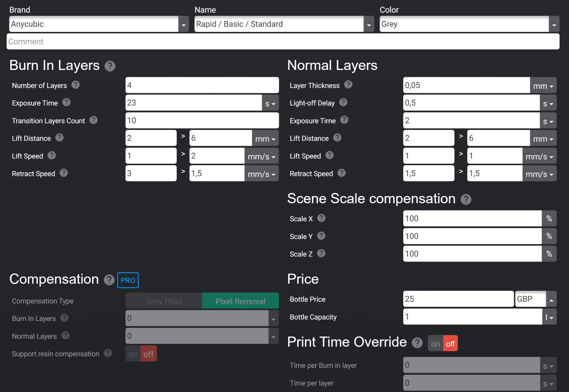Click the Bottle Price input field
Screen dimensions: 569x392
458,299
